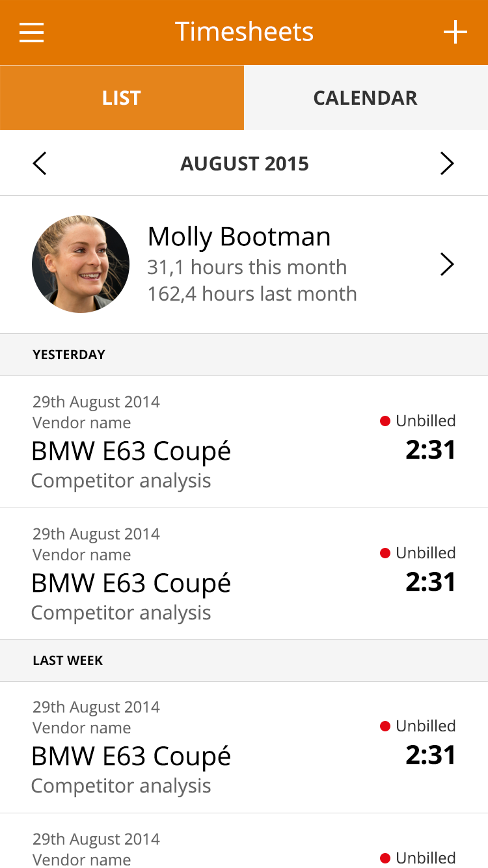Click red Unbilled dot in first Last Week entry

[385, 726]
